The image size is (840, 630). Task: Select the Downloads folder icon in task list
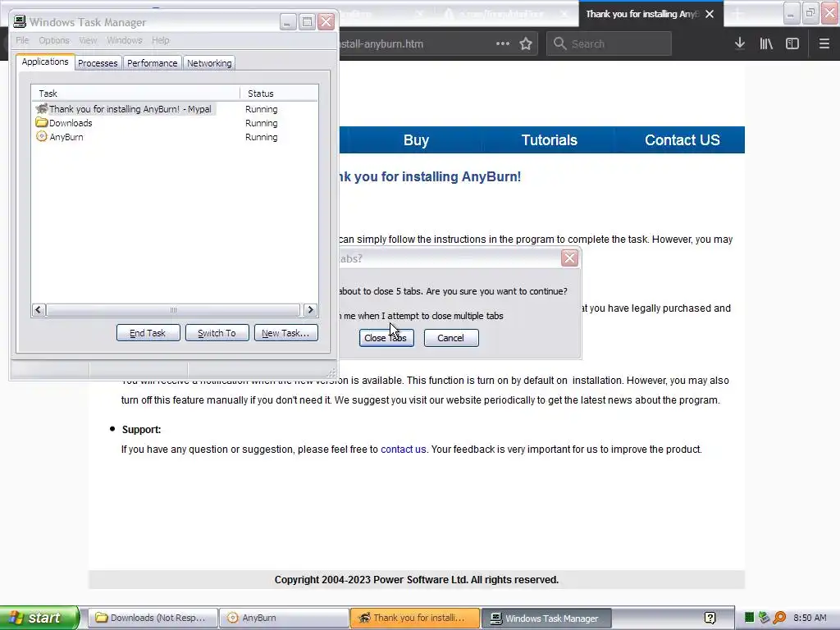click(42, 123)
